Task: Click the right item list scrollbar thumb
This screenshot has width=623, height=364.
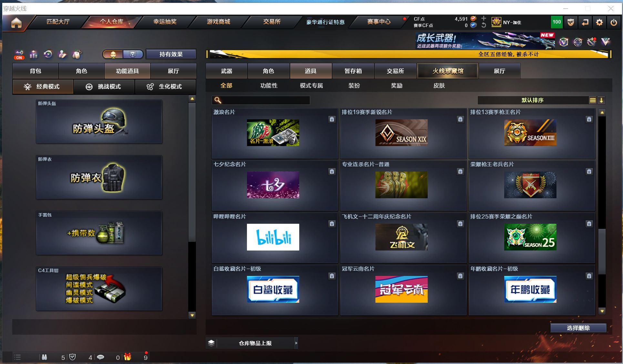Action: point(602,251)
